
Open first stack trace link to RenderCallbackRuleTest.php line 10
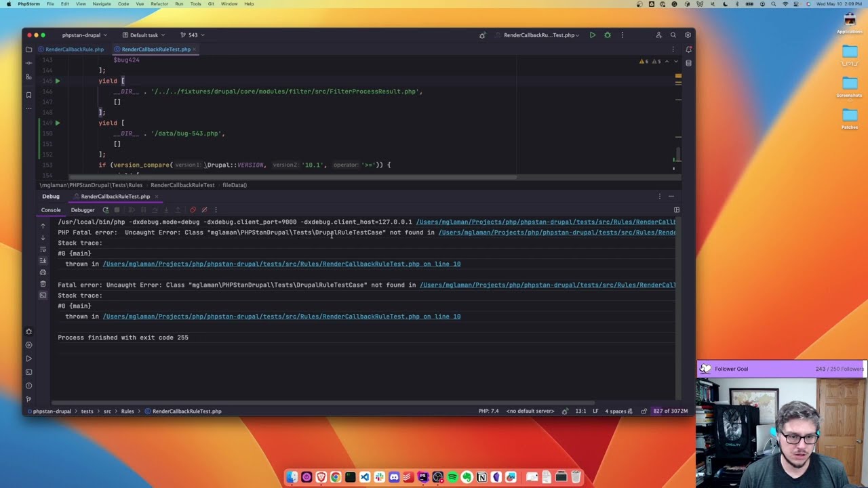[x=281, y=264]
